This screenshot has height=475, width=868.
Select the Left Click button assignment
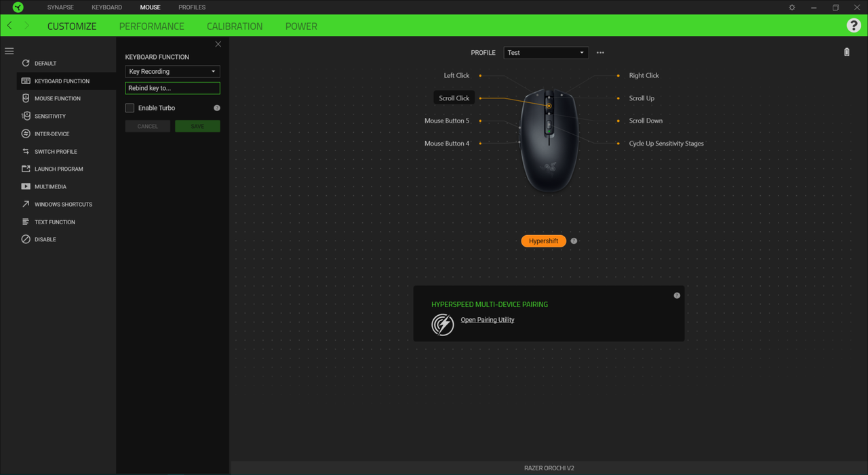click(456, 75)
